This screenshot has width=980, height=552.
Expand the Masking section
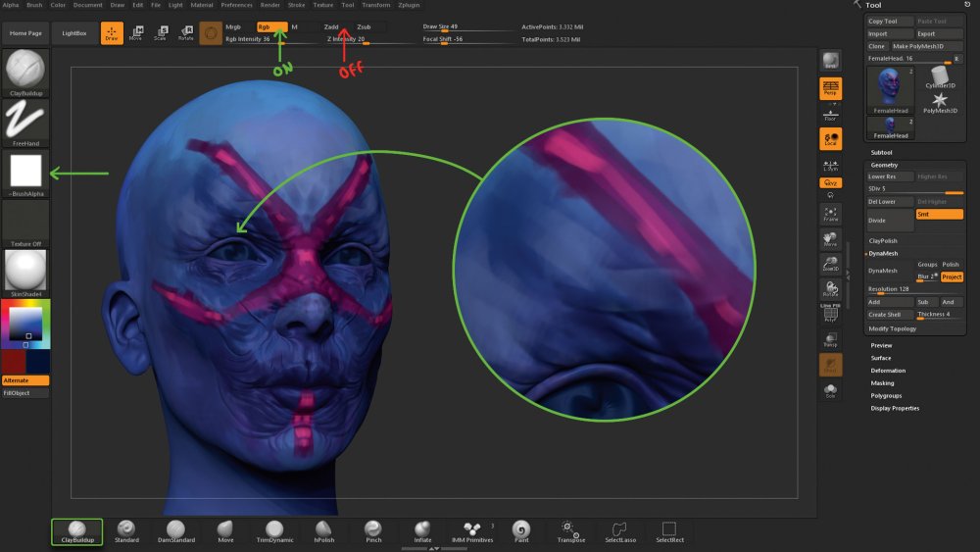coord(882,382)
